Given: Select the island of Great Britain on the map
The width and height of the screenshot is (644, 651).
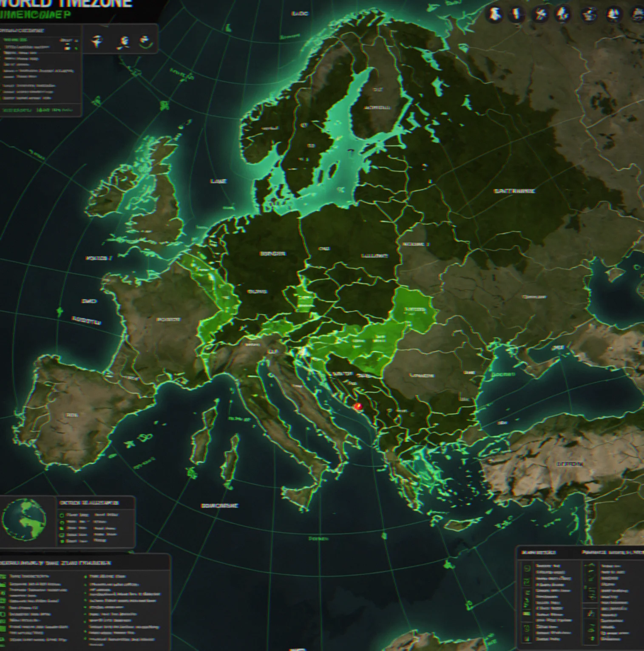Looking at the screenshot, I should point(159,200).
